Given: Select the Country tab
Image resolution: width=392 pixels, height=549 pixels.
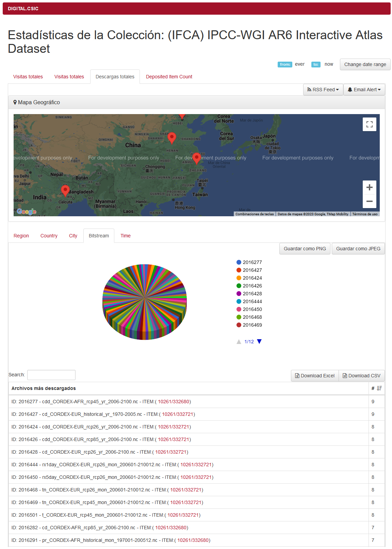Looking at the screenshot, I should point(49,236).
